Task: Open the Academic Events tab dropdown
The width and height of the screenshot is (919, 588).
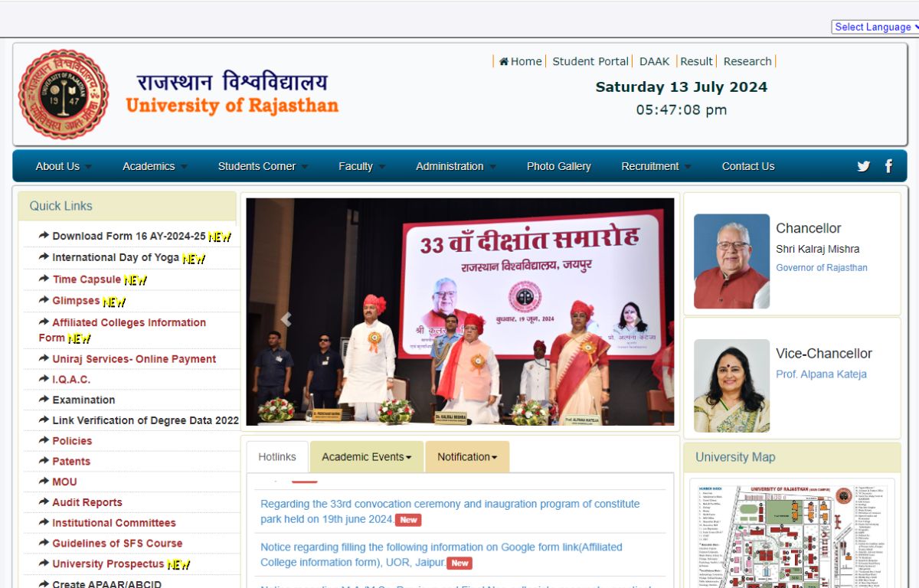Action: pyautogui.click(x=366, y=457)
